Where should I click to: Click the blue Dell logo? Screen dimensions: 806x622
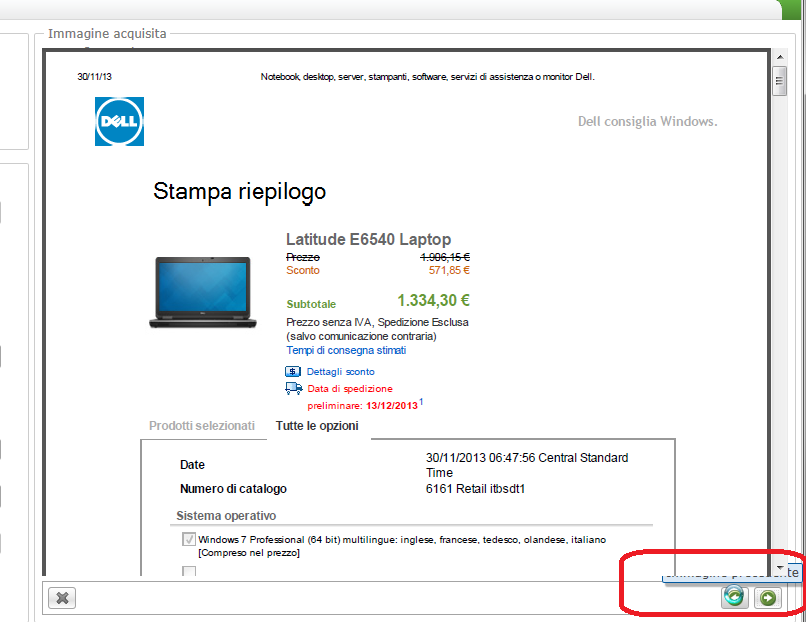tap(119, 121)
